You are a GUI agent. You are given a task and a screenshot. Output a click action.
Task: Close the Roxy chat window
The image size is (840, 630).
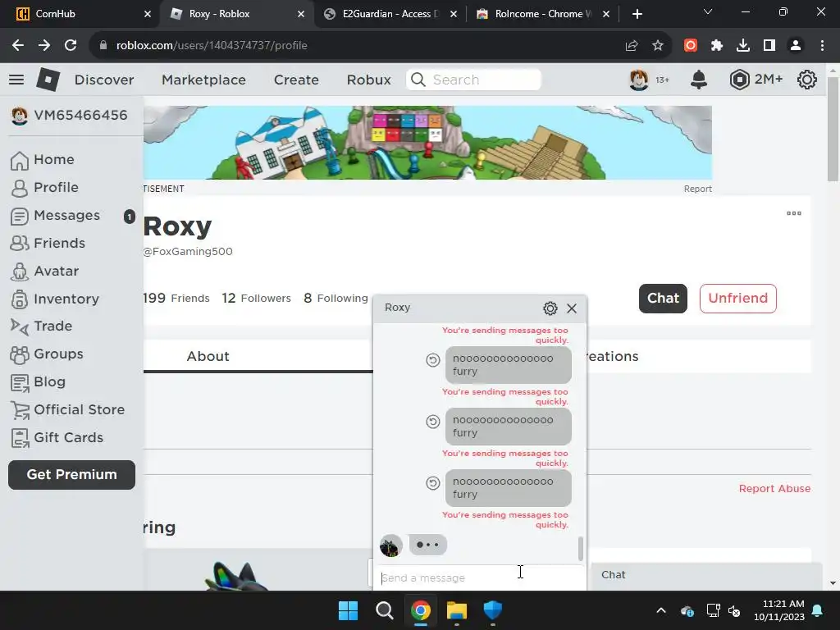point(572,308)
